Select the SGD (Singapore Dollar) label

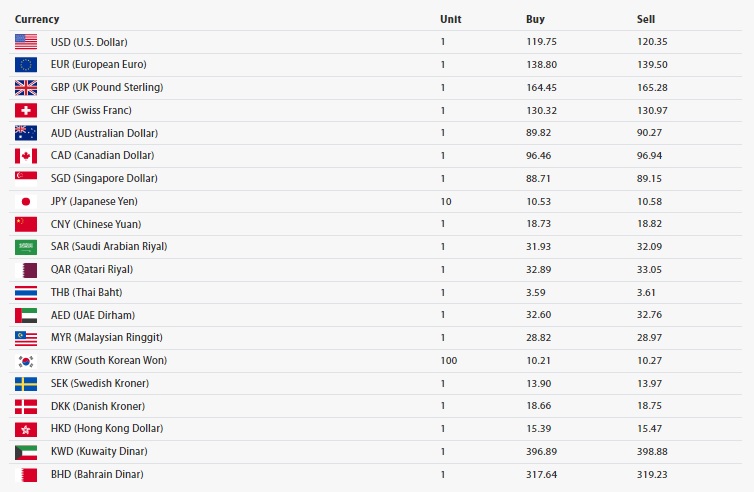(x=104, y=178)
